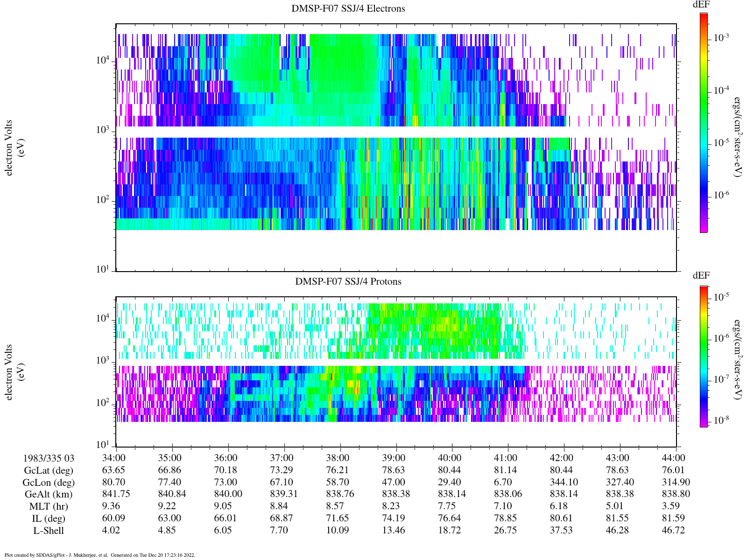Click the DMSP-F07 SSJ/4 Protons spectrogram panel
747x560 pixels.
click(396, 371)
